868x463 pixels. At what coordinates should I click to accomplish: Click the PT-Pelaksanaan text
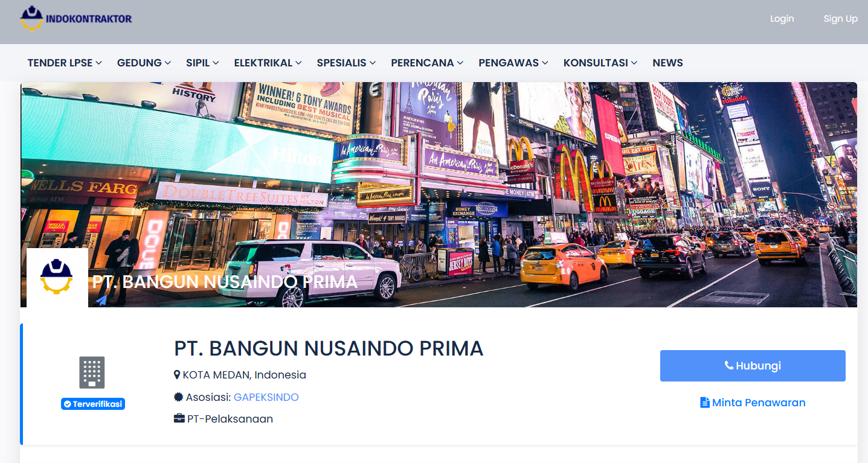230,419
